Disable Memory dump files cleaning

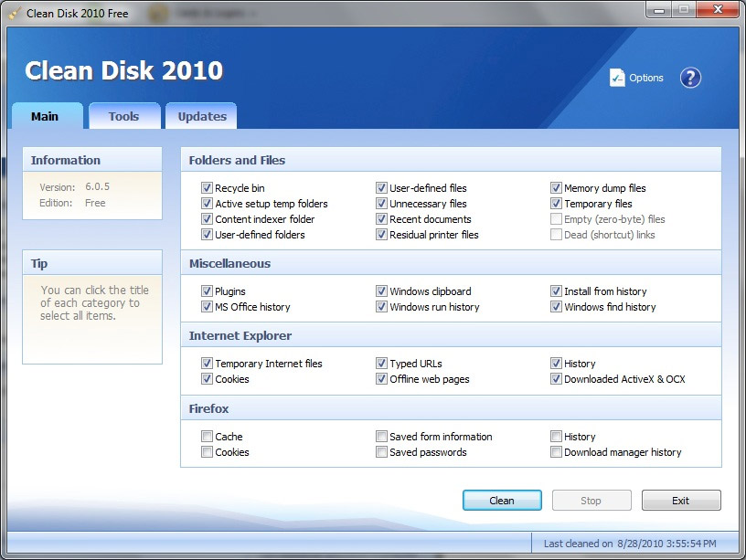[x=557, y=188]
